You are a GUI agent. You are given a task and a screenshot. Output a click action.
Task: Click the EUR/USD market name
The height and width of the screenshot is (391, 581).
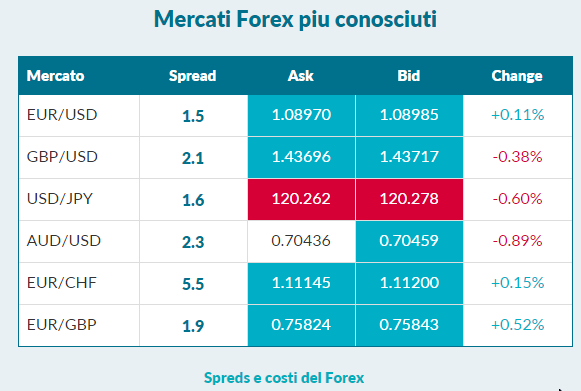tap(62, 115)
